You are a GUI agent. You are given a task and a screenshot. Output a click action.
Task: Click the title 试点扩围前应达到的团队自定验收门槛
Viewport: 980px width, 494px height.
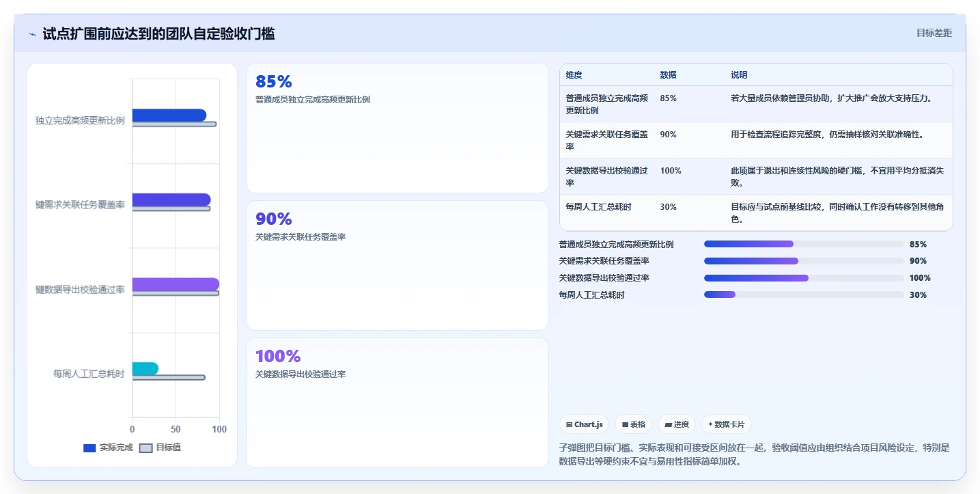point(158,33)
